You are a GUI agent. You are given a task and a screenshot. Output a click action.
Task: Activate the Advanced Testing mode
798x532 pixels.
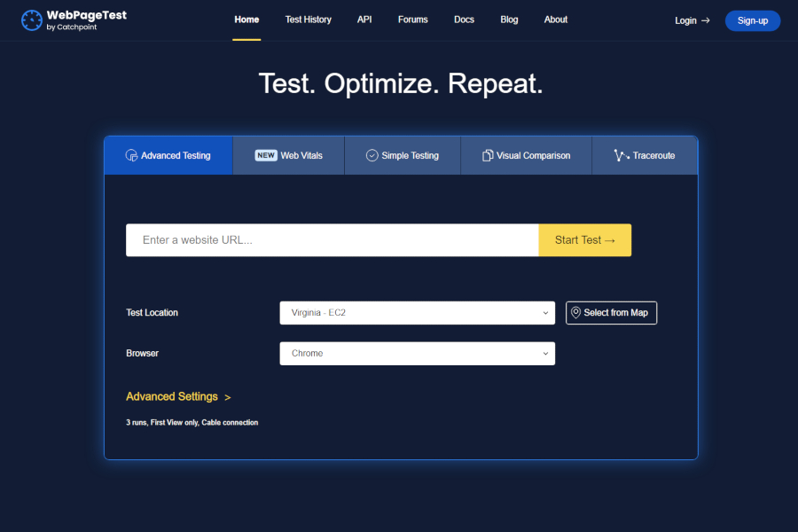pyautogui.click(x=168, y=154)
